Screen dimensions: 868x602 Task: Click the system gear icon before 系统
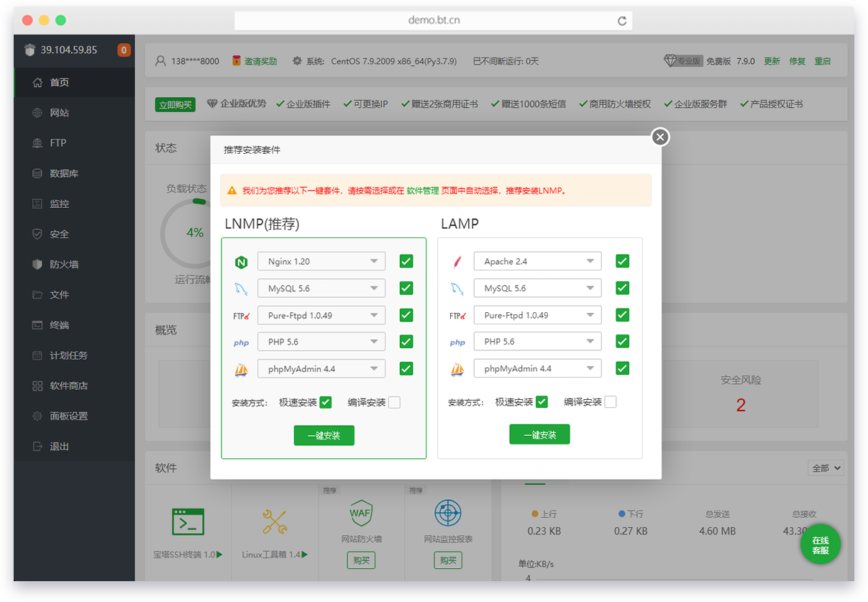297,61
